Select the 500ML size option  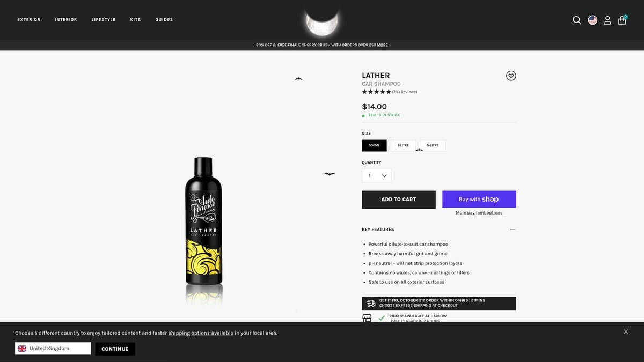coord(374,145)
